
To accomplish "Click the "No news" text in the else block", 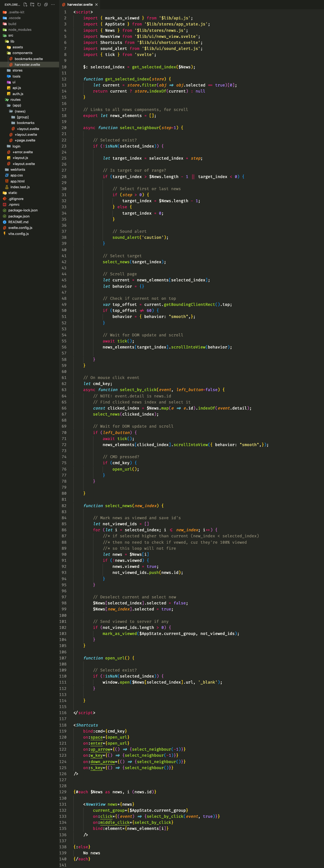I will [x=91, y=853].
